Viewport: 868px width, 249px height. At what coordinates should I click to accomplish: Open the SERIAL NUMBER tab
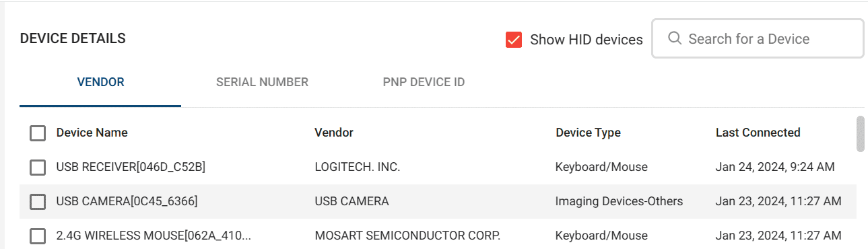262,82
